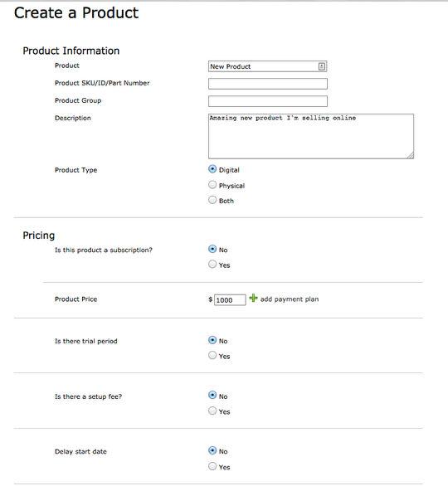Focus the Product SKU/ID/Part Number field

[x=268, y=84]
